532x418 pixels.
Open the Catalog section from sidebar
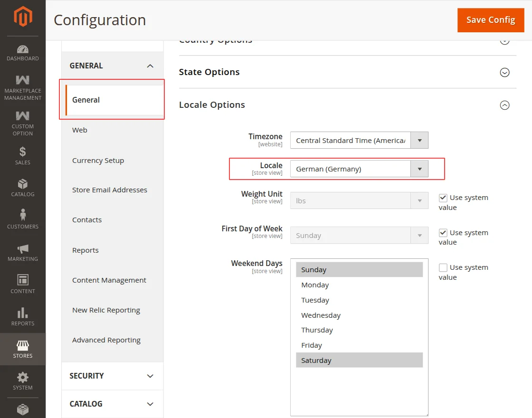pos(22,187)
